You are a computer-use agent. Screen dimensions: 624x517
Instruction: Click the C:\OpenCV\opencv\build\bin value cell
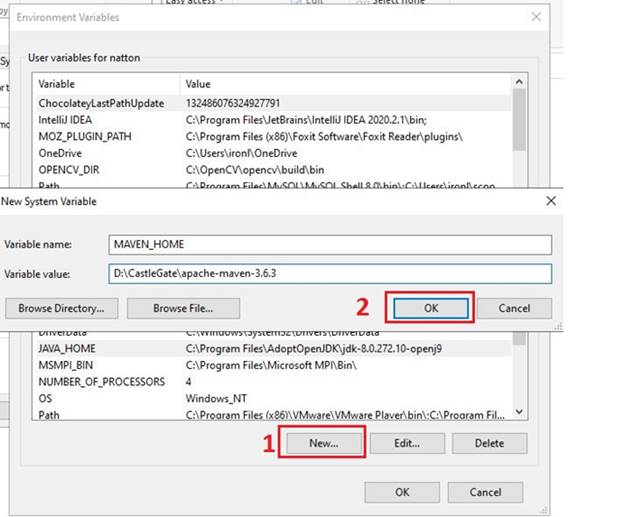click(255, 170)
